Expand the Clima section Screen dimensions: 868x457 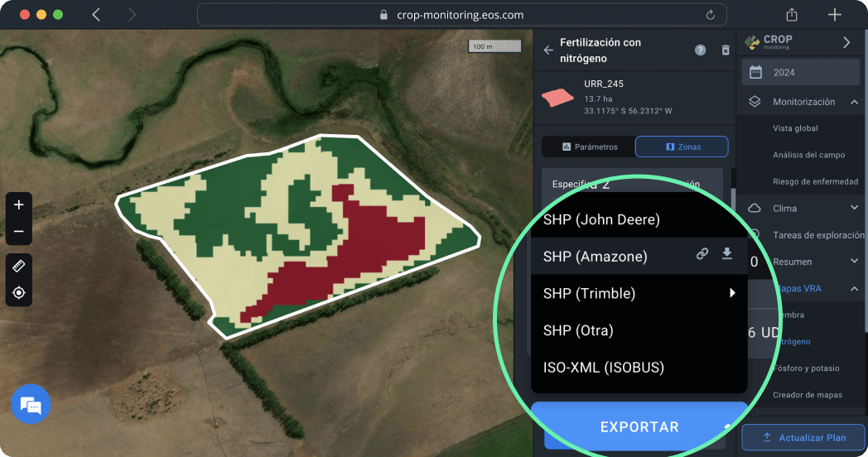(x=854, y=208)
